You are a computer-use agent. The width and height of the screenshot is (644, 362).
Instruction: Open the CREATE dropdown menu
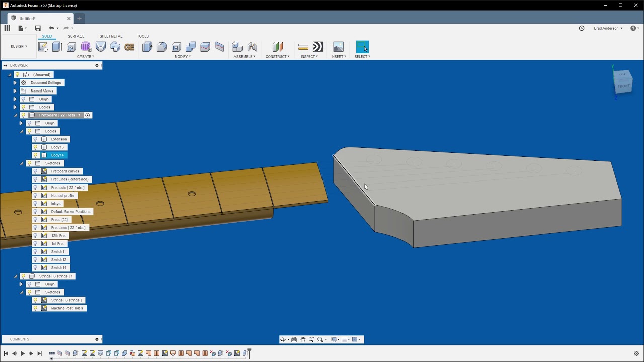86,56
